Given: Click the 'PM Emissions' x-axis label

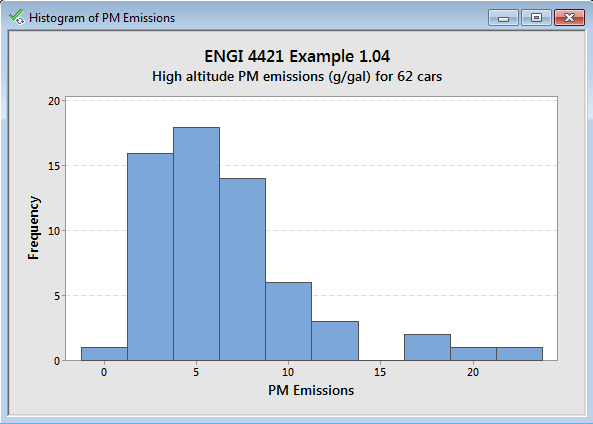Looking at the screenshot, I should pyautogui.click(x=311, y=390).
